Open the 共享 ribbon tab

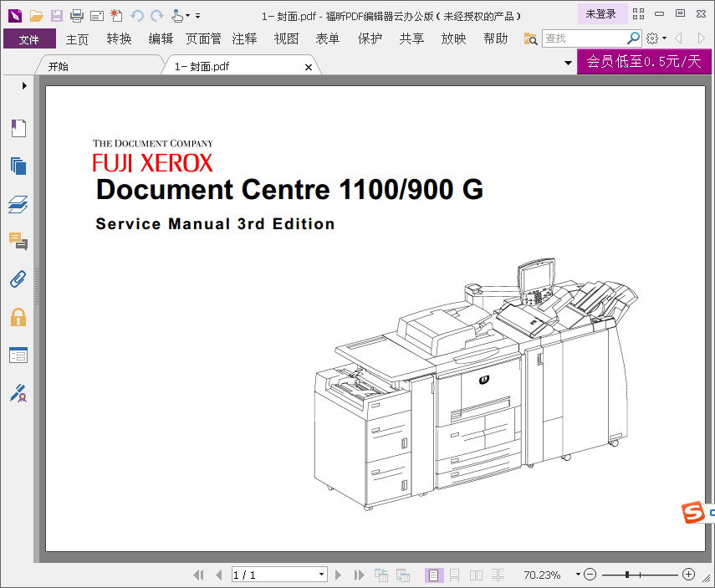411,38
